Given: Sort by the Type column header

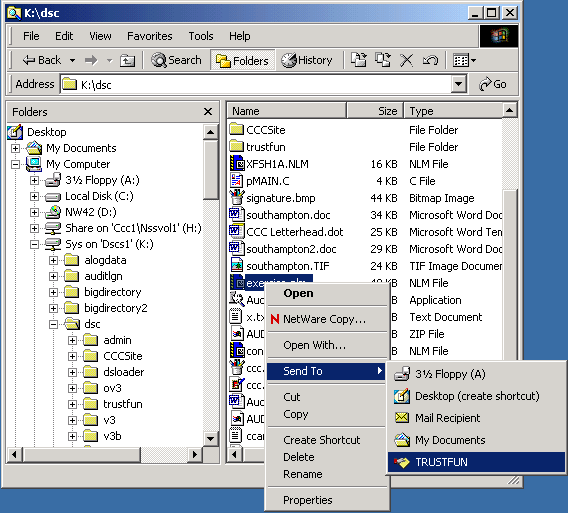Looking at the screenshot, I should click(454, 111).
